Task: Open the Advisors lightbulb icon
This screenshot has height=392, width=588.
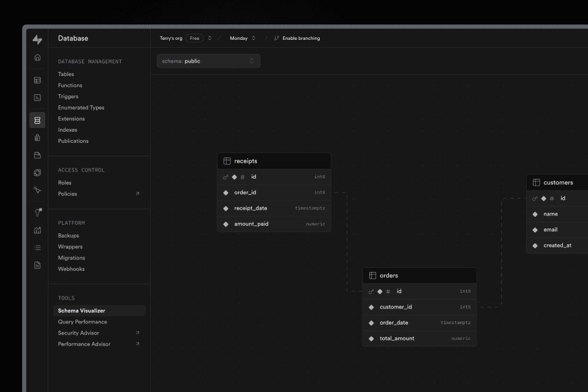Action: [37, 213]
